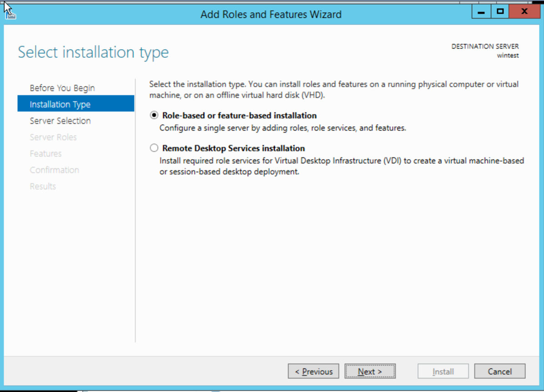The width and height of the screenshot is (544, 392).
Task: Click the Results step in sidebar
Action: click(43, 186)
